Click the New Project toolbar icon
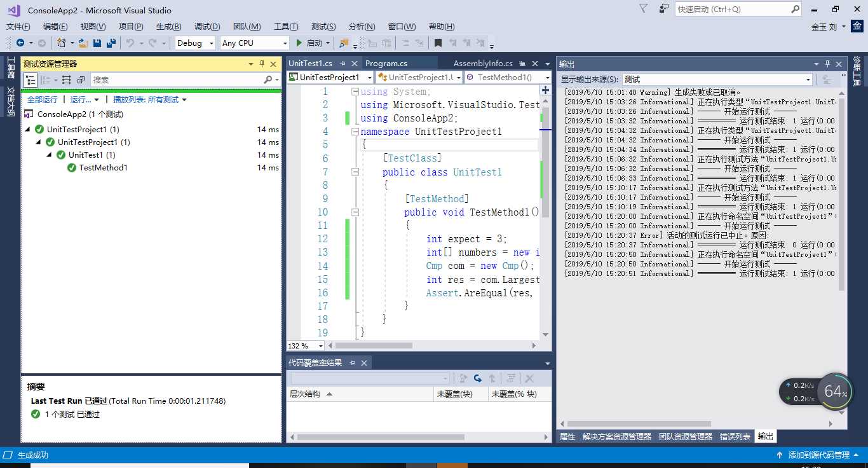Viewport: 868px width, 468px height. (x=62, y=43)
